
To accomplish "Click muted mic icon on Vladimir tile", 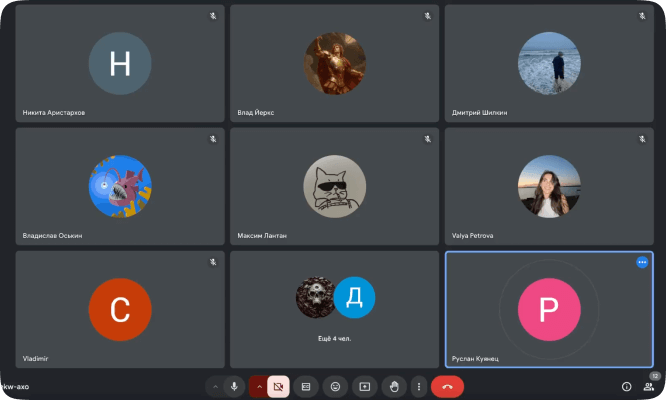I will click(x=212, y=262).
